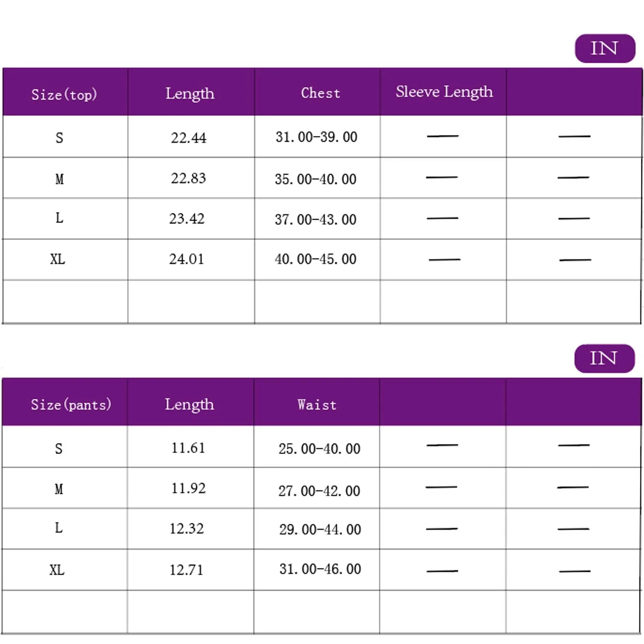Click waist range 25.00-40.00

(319, 449)
